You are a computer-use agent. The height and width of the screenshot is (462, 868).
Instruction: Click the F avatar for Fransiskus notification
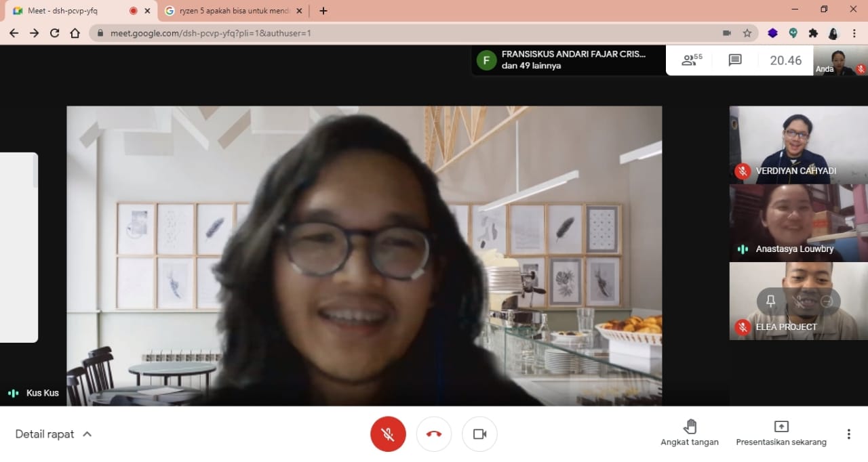[486, 60]
